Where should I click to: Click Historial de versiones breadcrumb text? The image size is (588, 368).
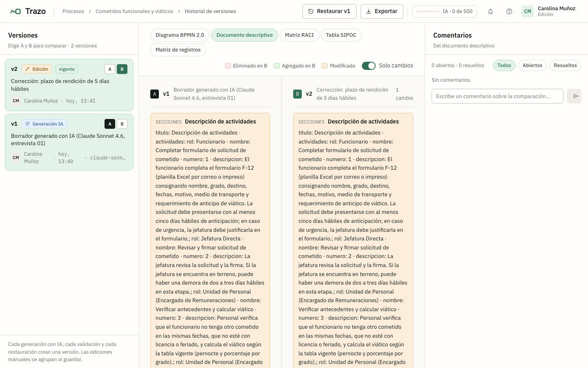pos(210,11)
